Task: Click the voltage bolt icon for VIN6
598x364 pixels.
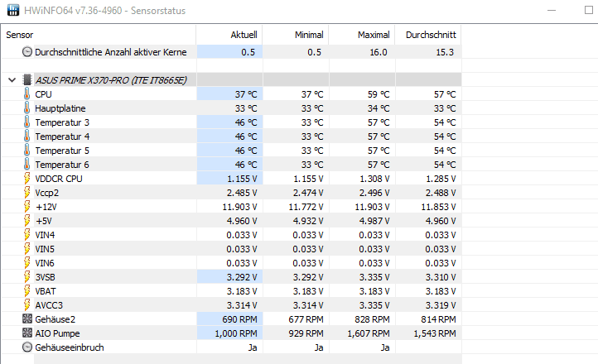Action: pyautogui.click(x=27, y=263)
